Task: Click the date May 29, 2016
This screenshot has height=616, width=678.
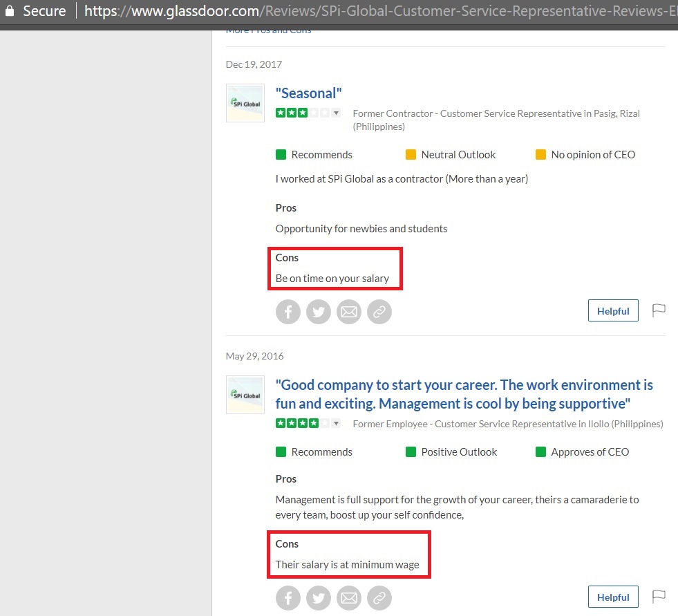Action: tap(255, 356)
